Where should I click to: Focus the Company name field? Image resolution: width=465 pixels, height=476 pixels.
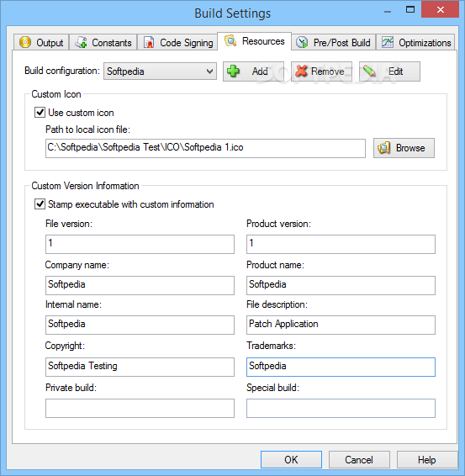click(140, 285)
